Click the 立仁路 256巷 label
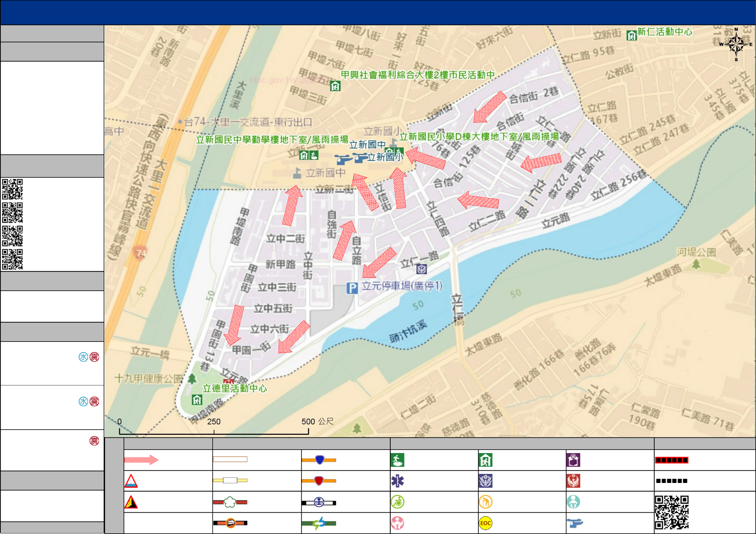Image resolution: width=756 pixels, height=534 pixels. pyautogui.click(x=619, y=185)
